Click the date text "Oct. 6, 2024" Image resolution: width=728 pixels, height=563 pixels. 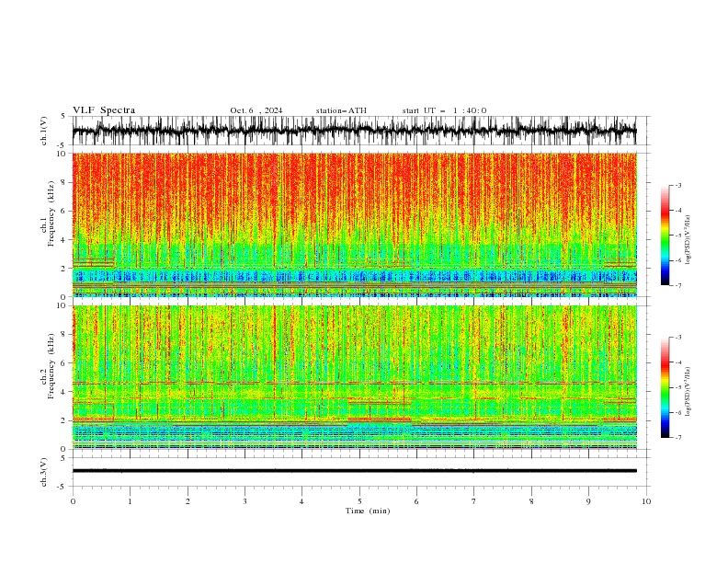(x=256, y=110)
